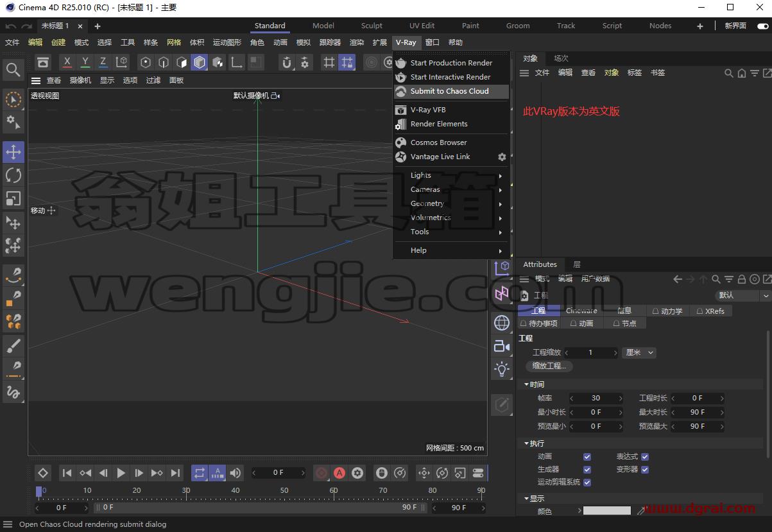Viewport: 772px width, 532px height.
Task: Click Start Production Render
Action: click(451, 63)
